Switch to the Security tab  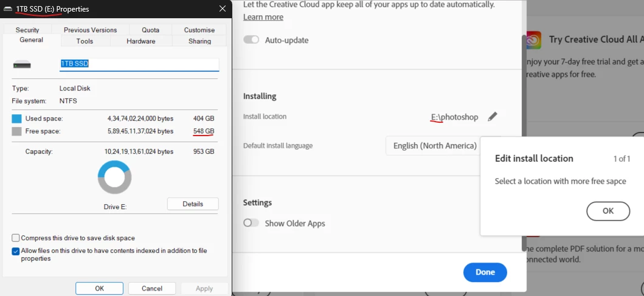pos(27,30)
